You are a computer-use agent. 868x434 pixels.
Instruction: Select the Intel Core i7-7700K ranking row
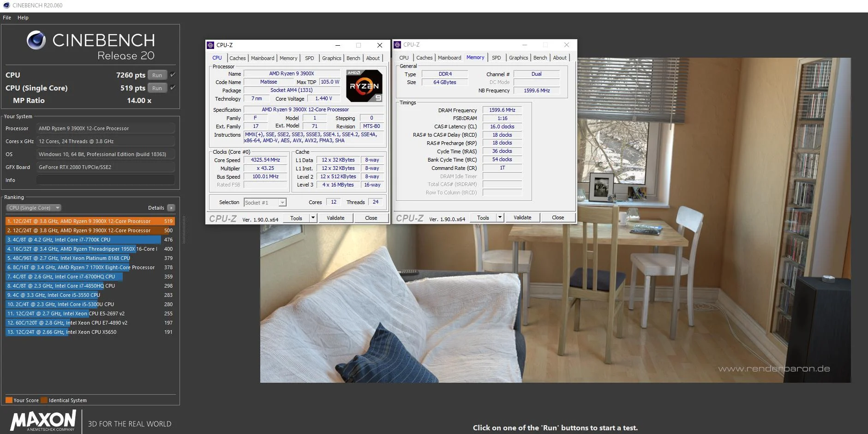click(x=90, y=240)
